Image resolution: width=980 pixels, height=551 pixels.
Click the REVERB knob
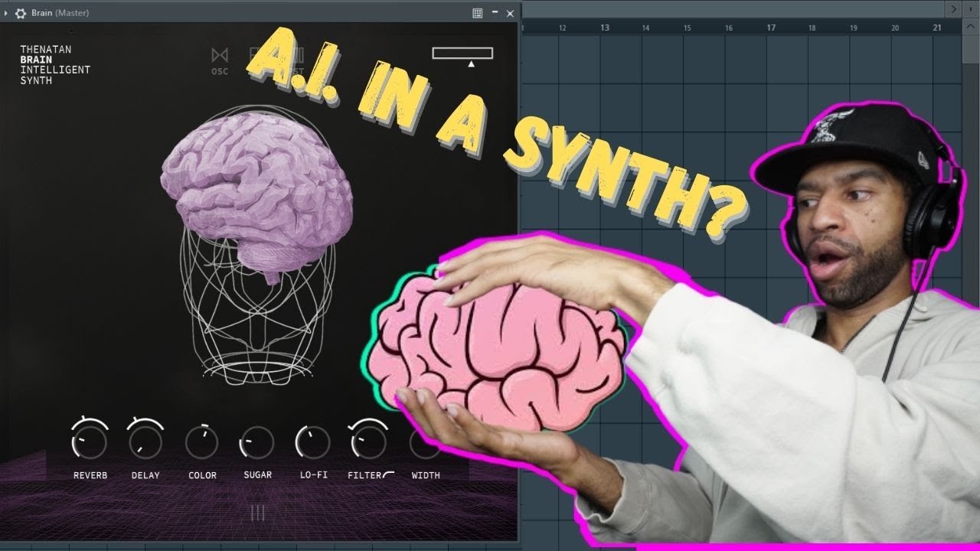click(x=90, y=442)
